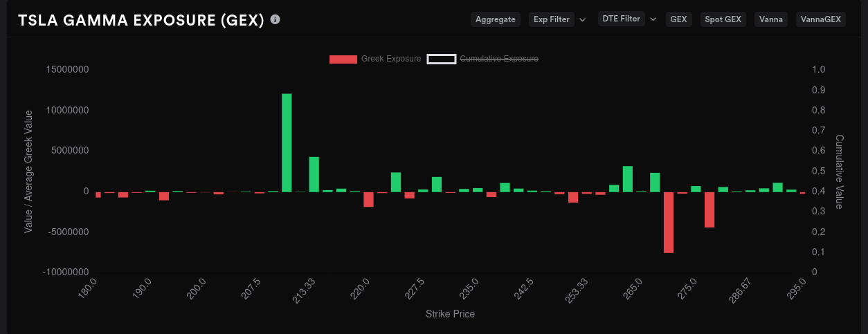
Task: Click the chevron next to DTE Filter
Action: (x=653, y=19)
